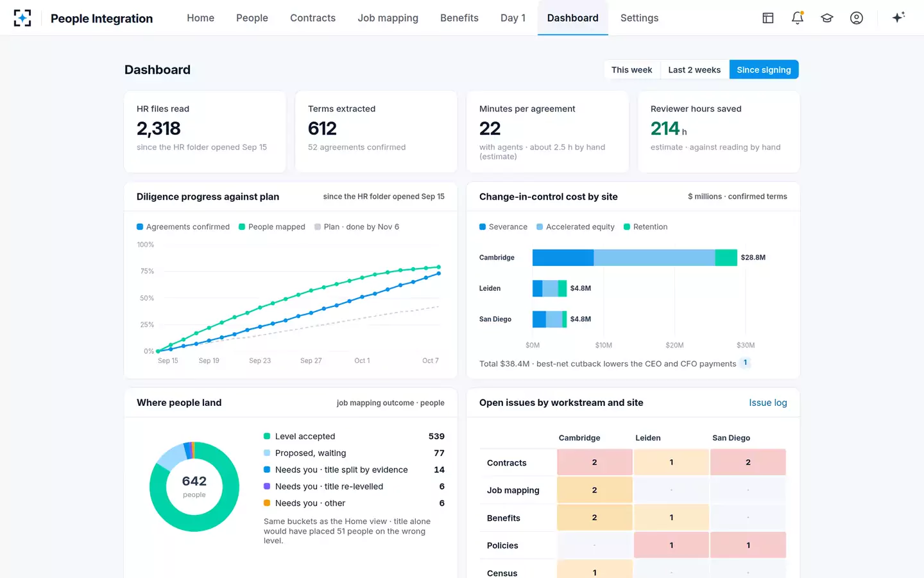
Task: Open the Policies San Diego issues cell
Action: (x=748, y=545)
